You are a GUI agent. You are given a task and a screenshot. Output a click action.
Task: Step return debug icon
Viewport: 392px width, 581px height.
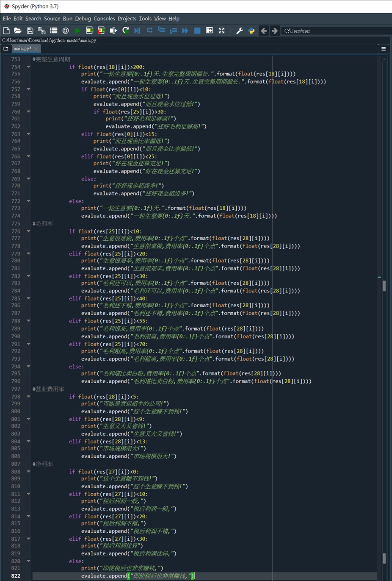coord(173,31)
